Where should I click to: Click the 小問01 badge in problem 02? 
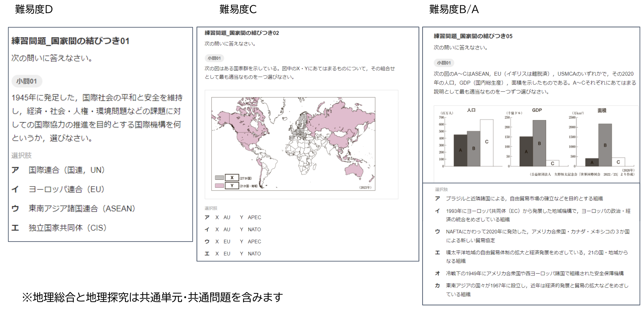coord(214,58)
